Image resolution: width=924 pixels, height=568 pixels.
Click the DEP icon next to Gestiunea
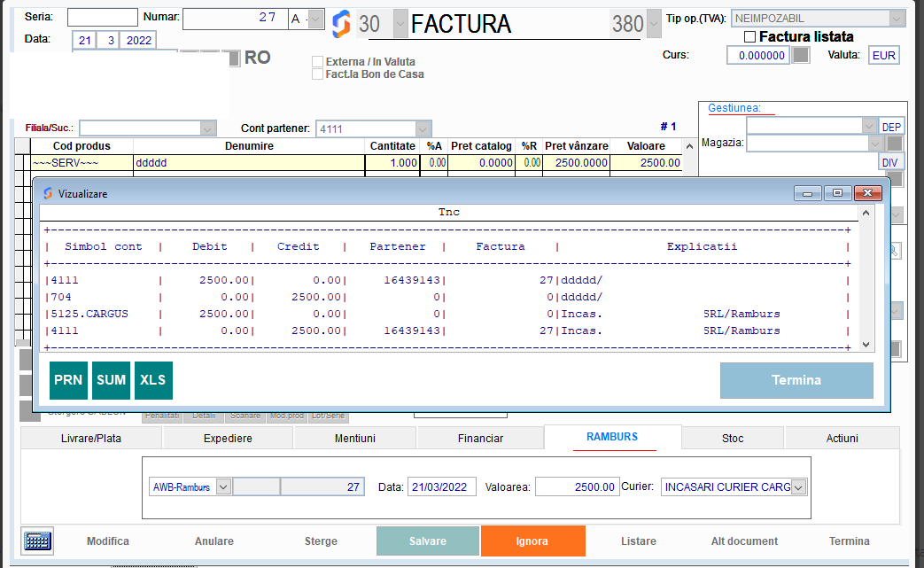891,125
